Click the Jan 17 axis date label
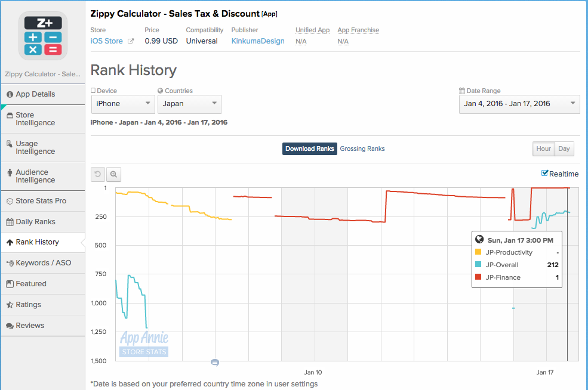This screenshot has width=588, height=390. [545, 372]
